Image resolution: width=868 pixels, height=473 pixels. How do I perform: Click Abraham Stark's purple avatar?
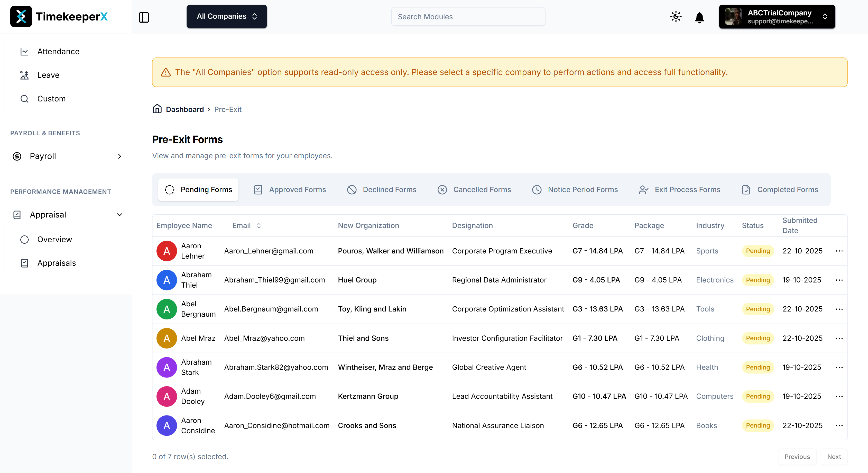click(x=167, y=367)
